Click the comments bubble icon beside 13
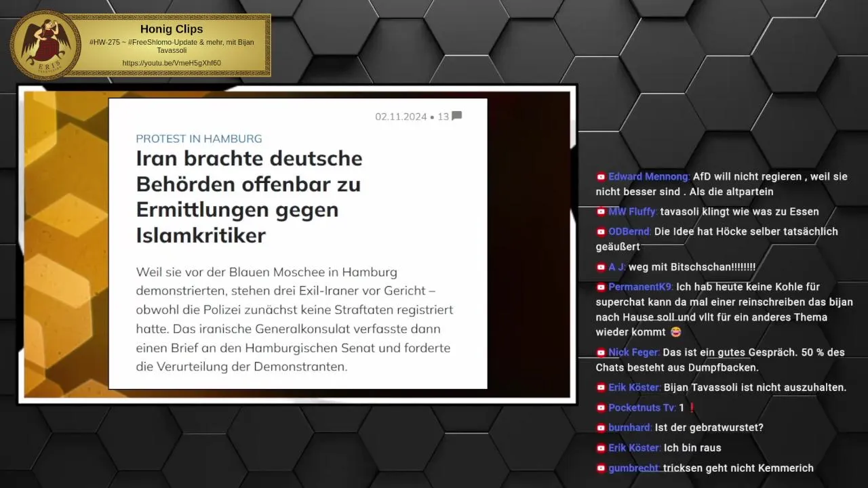The height and width of the screenshot is (488, 868). coord(457,116)
